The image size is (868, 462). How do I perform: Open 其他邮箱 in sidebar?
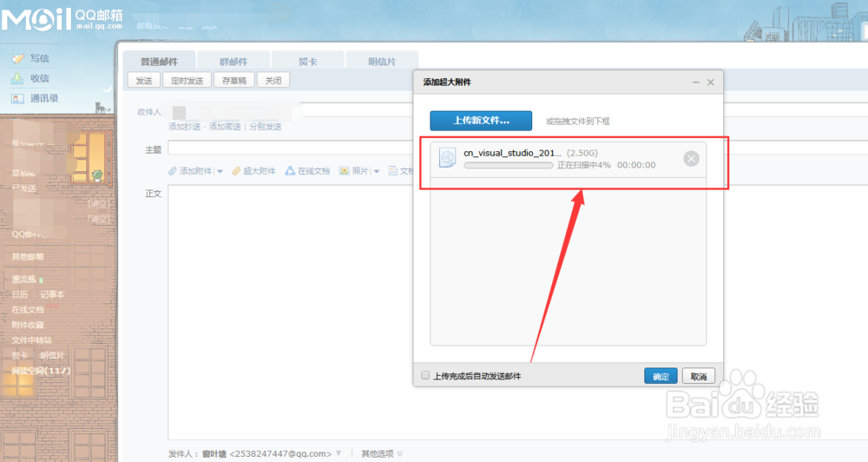pos(28,256)
